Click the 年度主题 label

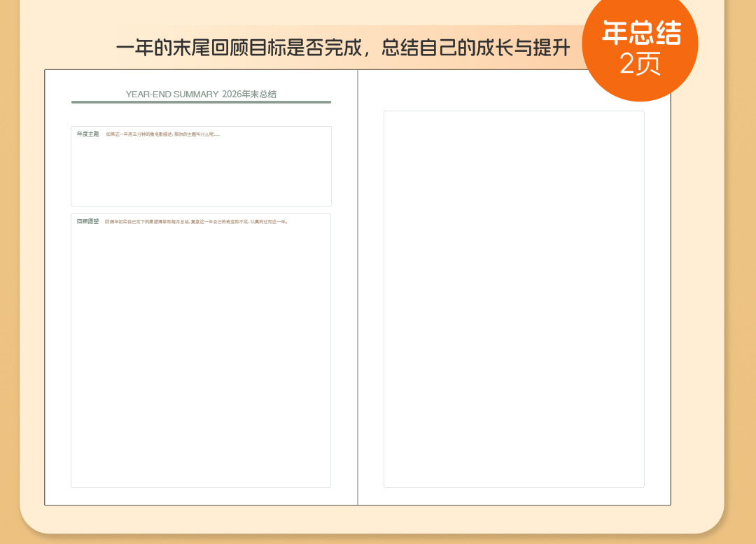point(87,134)
